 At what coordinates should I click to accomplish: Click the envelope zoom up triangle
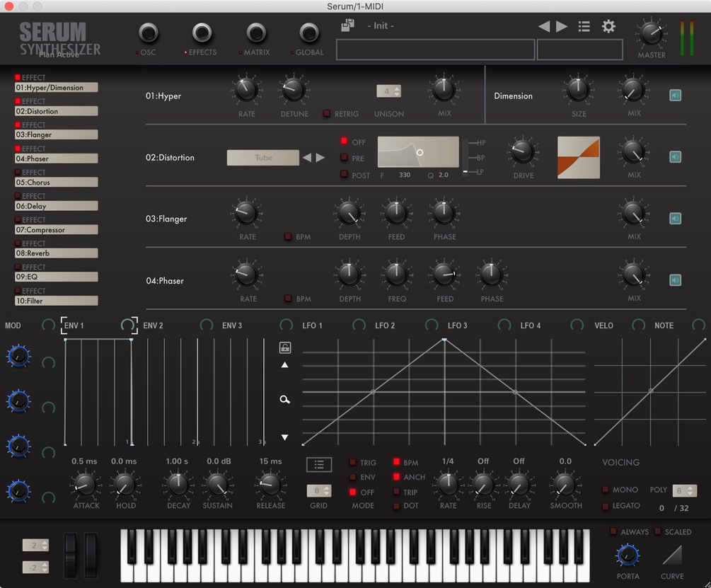(x=285, y=365)
